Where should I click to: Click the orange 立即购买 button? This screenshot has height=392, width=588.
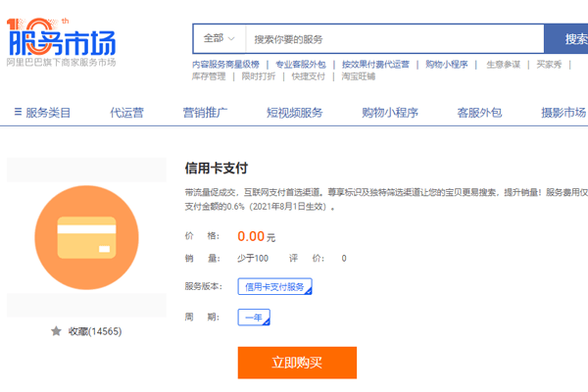297,363
